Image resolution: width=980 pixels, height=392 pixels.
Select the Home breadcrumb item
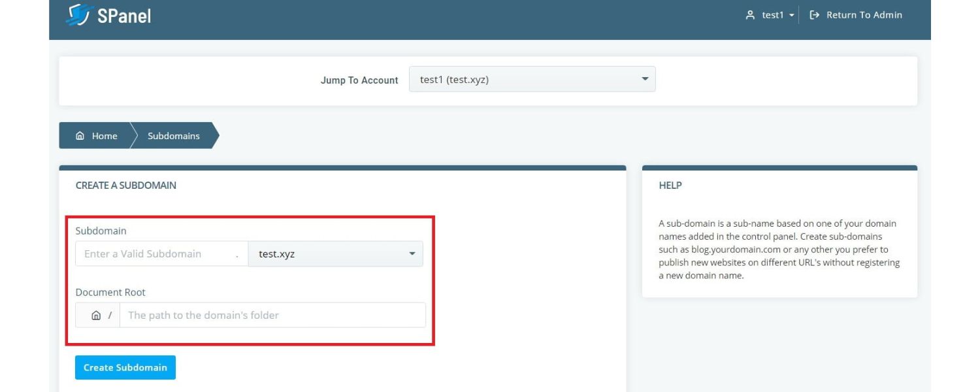pyautogui.click(x=103, y=136)
